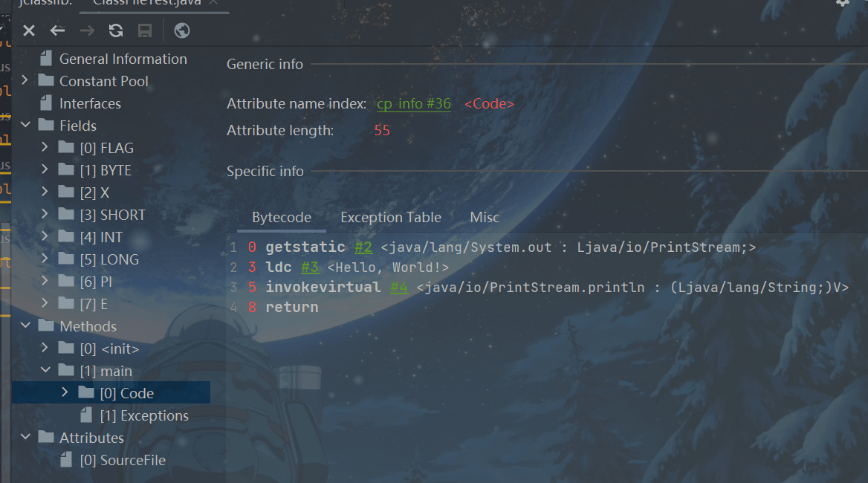The height and width of the screenshot is (483, 868).
Task: Click the back arrow navigation icon
Action: click(x=57, y=30)
